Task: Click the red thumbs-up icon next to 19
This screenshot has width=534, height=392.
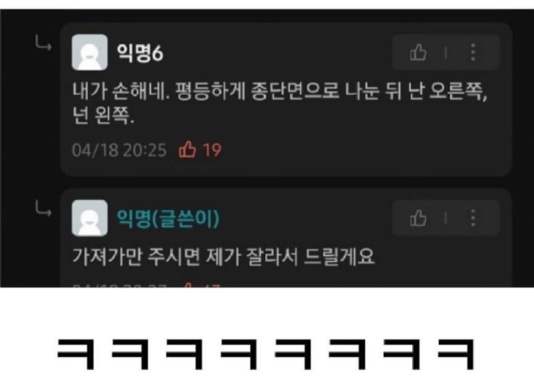Action: (188, 150)
